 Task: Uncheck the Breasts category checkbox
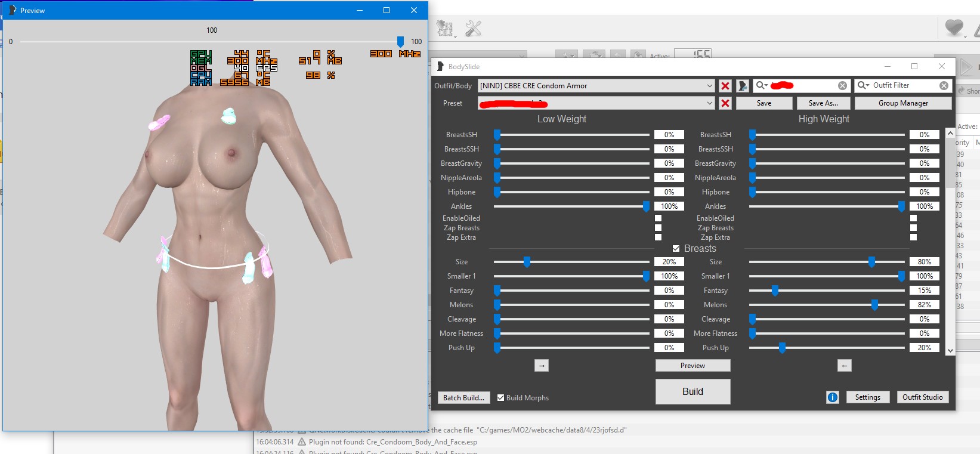(x=676, y=249)
